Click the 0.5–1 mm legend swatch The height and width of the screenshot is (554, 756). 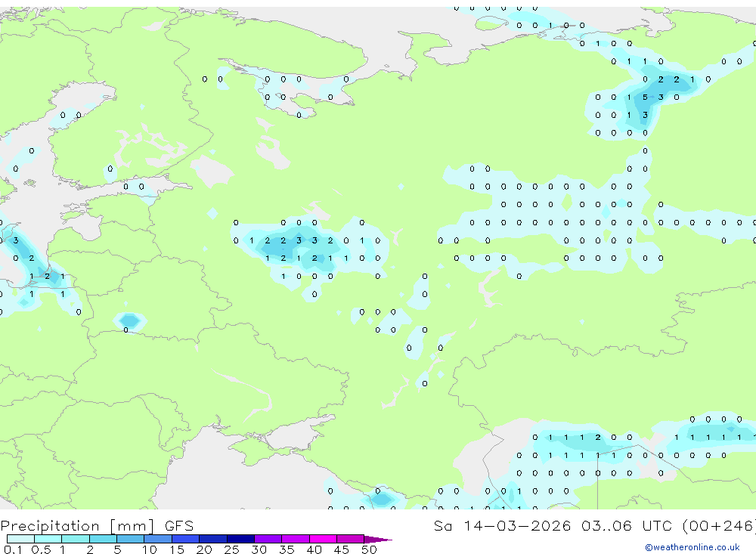tap(48, 539)
